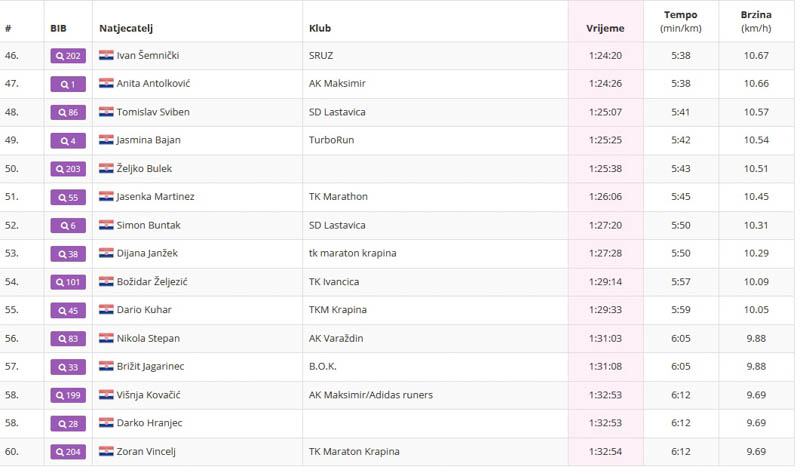The height and width of the screenshot is (473, 800).
Task: Click Croatian flag next to Ivan Šemnički
Action: coord(106,56)
